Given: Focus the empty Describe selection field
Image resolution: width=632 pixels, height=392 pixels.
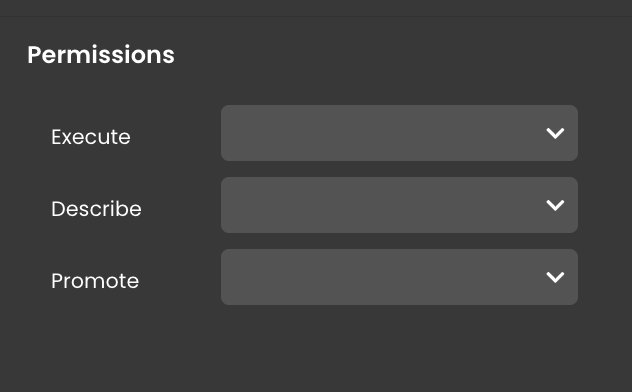Looking at the screenshot, I should [x=399, y=205].
